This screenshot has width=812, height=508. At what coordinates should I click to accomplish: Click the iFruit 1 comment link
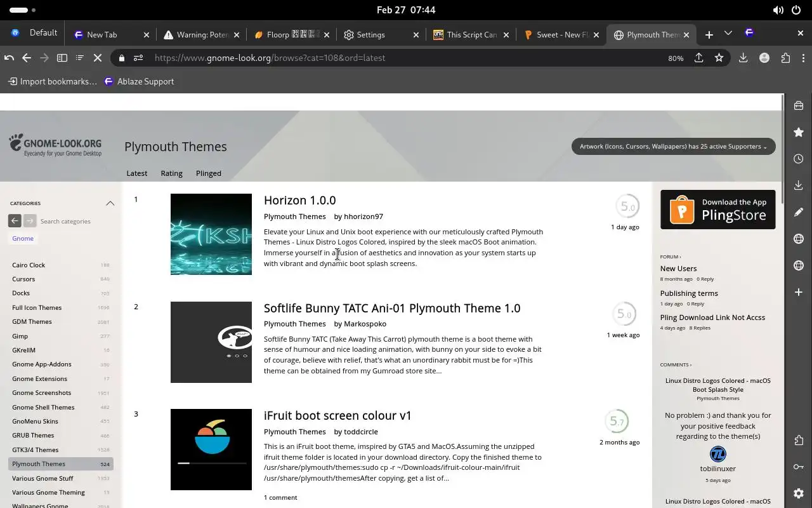click(x=280, y=497)
